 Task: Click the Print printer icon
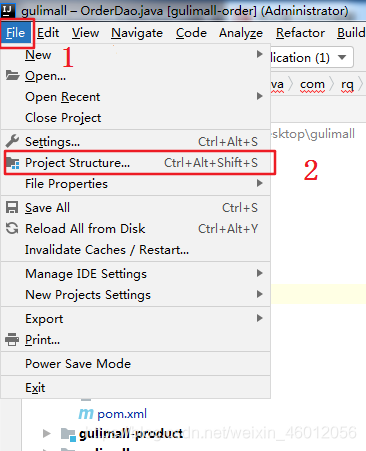[12, 340]
